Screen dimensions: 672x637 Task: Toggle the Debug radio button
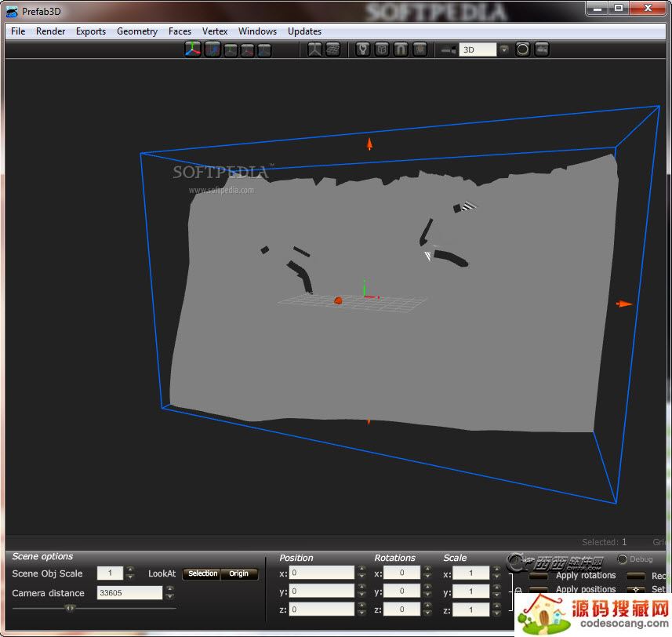point(623,559)
